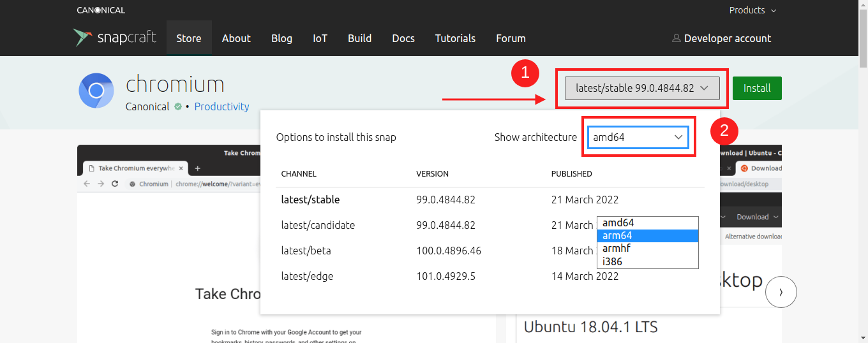Click version 101.0.4929.5
This screenshot has height=343, width=868.
446,276
